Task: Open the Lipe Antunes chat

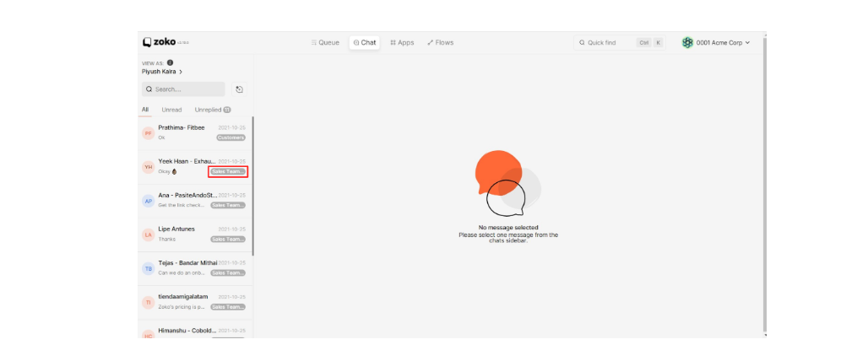Action: click(x=195, y=234)
